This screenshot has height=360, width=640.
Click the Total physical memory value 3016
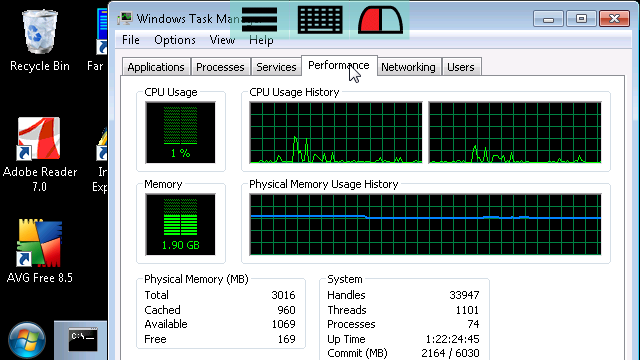(283, 295)
